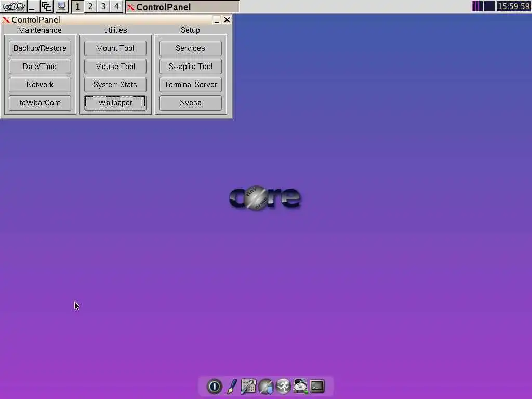Open the window list taskbar icon

(46, 6)
